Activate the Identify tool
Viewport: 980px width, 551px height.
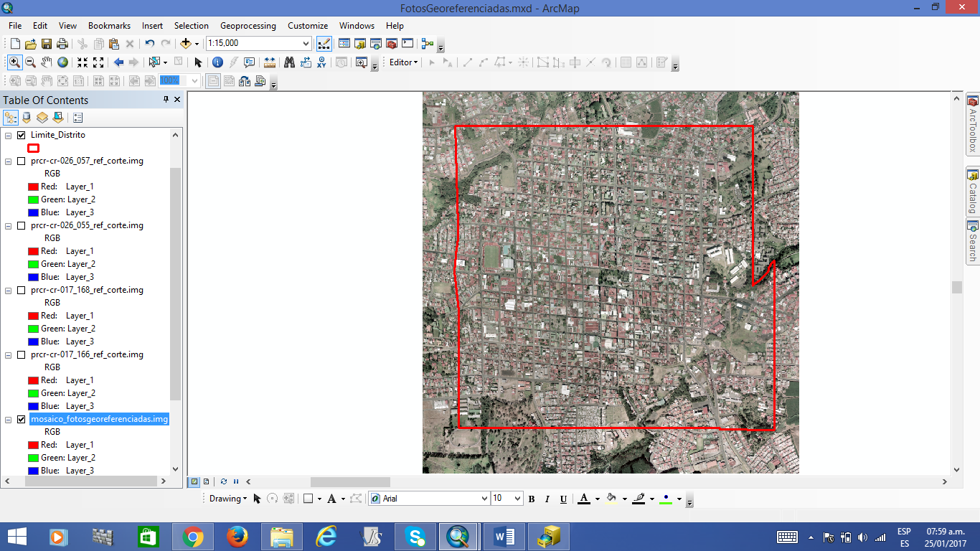(217, 62)
